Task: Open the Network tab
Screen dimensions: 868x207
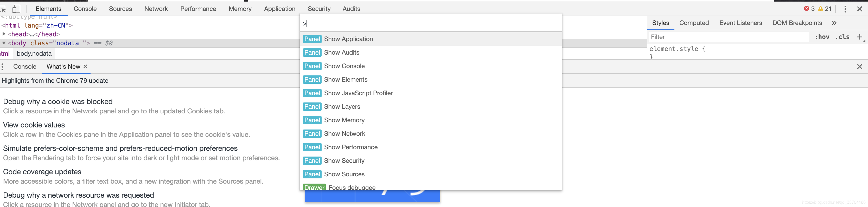Action: (156, 9)
